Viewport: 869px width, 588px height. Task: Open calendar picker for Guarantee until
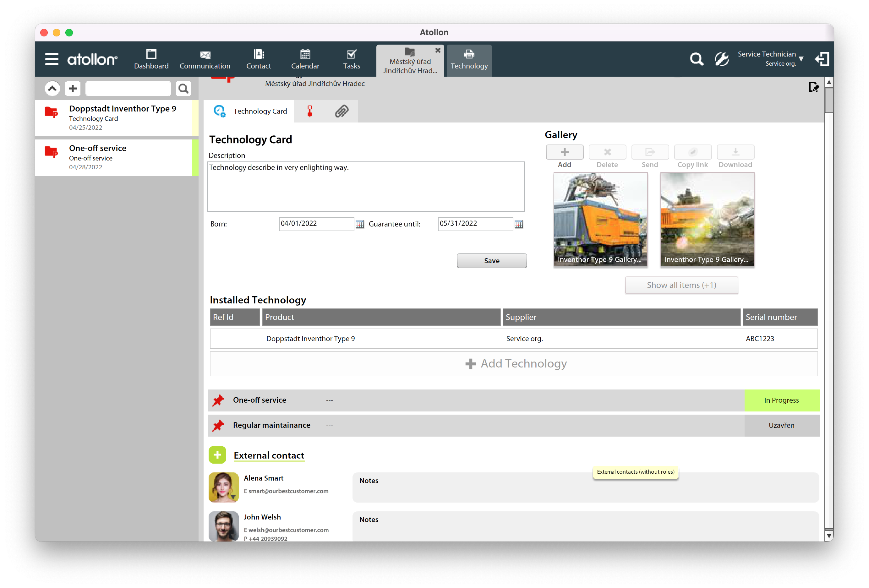click(519, 224)
